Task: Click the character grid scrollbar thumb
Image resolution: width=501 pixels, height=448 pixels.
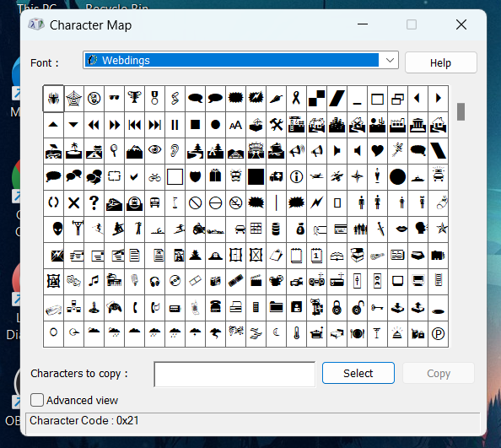Action: pyautogui.click(x=461, y=111)
